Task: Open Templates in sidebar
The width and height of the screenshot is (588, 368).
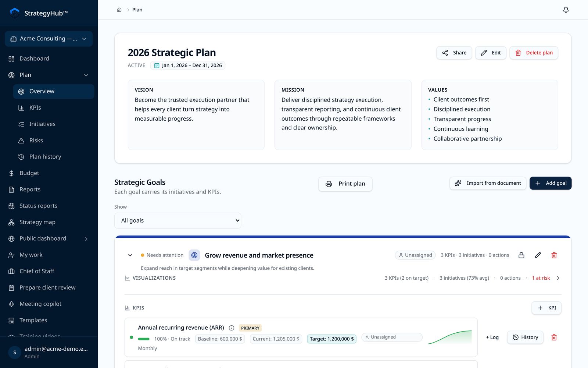Action: coord(49,320)
